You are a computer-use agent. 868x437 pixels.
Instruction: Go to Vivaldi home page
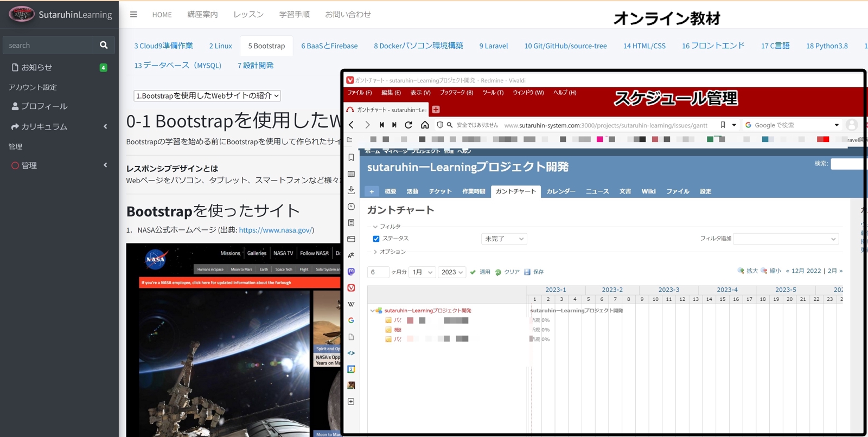coord(425,125)
